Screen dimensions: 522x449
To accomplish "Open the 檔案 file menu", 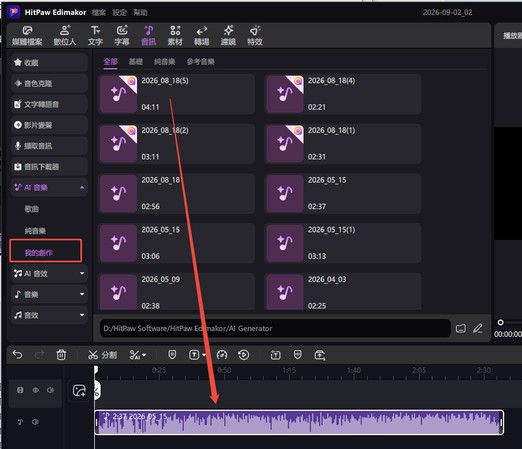I will pos(99,13).
